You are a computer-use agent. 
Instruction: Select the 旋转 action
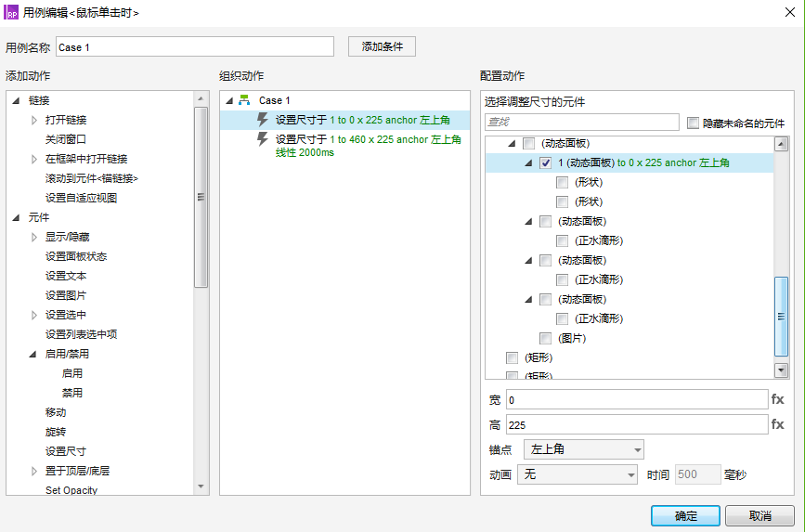click(56, 432)
